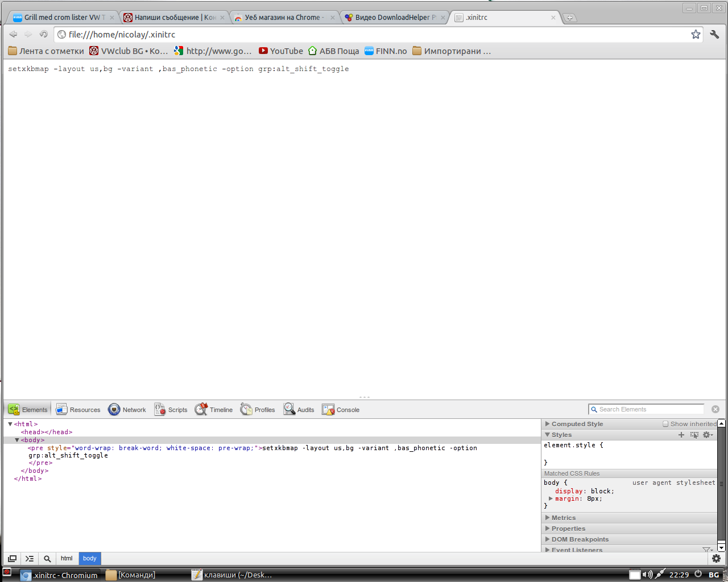Open the Chromium wrench settings menu
This screenshot has height=582, width=728.
click(714, 35)
